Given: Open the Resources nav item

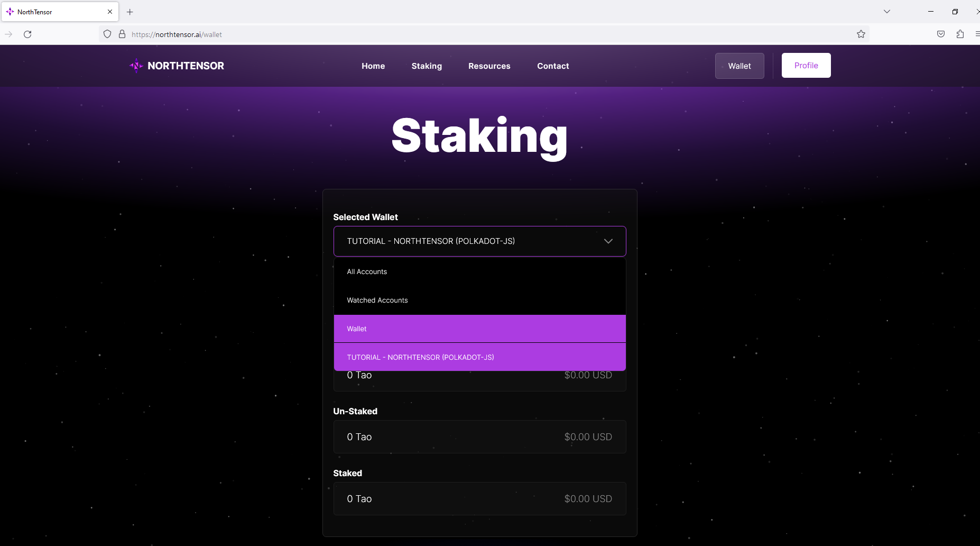Looking at the screenshot, I should click(489, 66).
